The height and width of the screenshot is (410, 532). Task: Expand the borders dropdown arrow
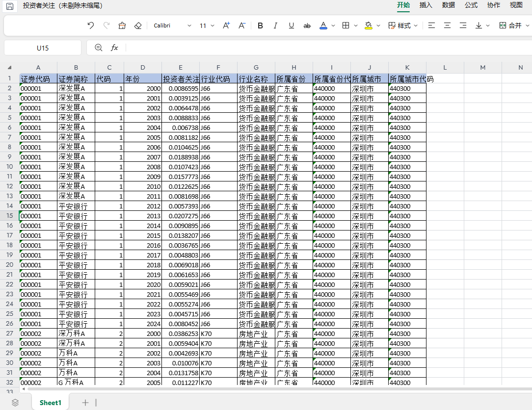tap(356, 26)
